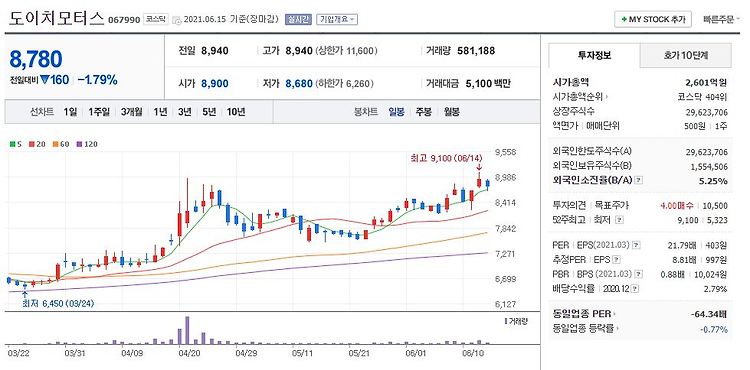Select 주봉 candlestick chart
Viewport: 750px width, 370px height.
click(x=423, y=112)
